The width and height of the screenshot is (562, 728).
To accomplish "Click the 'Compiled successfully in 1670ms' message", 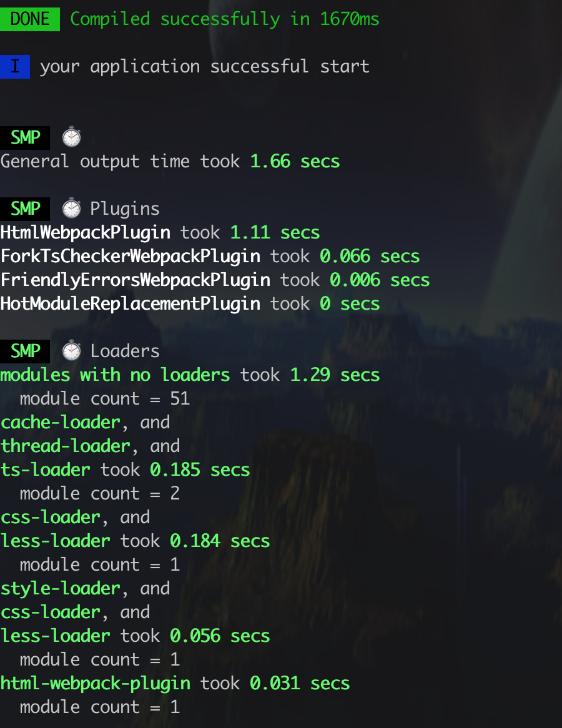I will point(225,19).
